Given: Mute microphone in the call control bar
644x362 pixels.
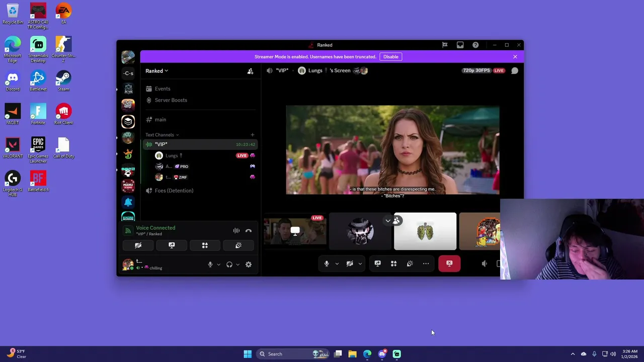Looking at the screenshot, I should (327, 263).
